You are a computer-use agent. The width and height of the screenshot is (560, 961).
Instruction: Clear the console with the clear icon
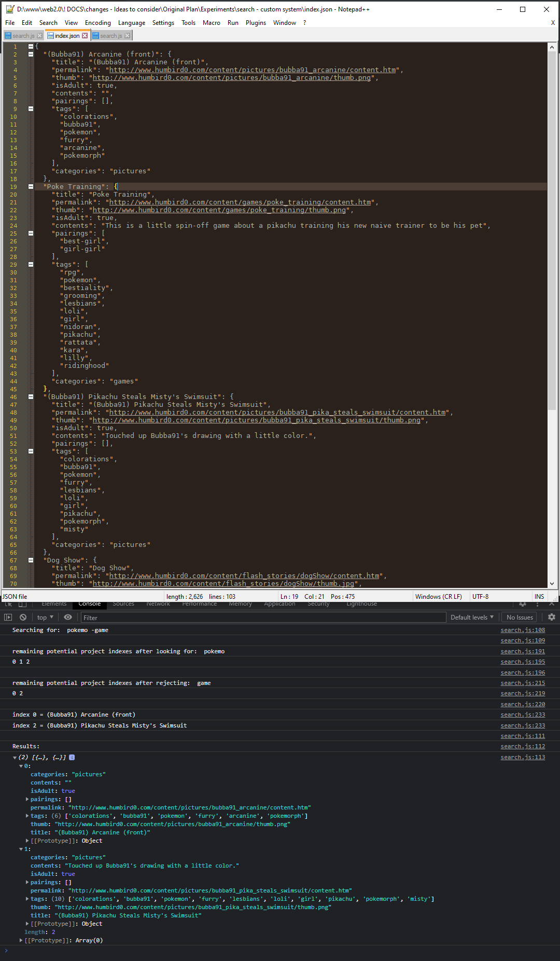(x=23, y=617)
